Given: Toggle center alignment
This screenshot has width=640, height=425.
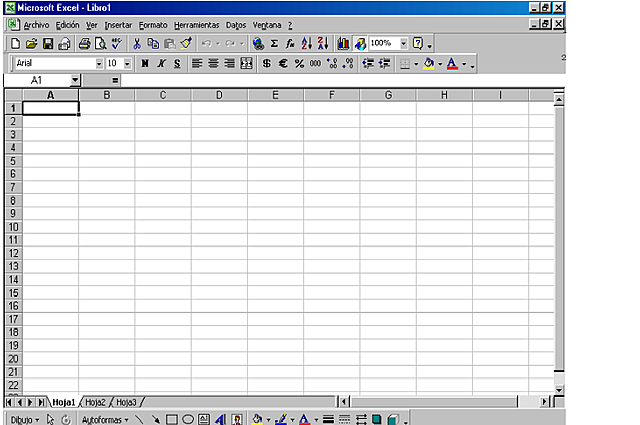Looking at the screenshot, I should [x=213, y=63].
